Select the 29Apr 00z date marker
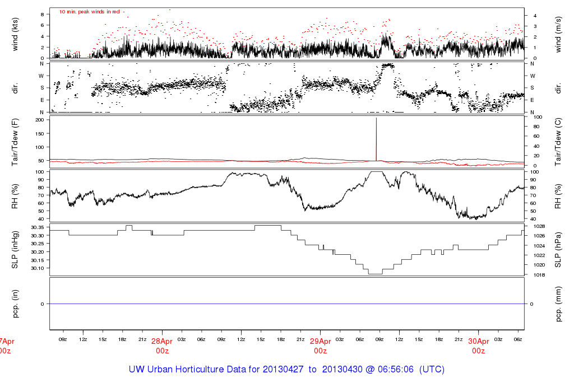This screenshot has height=392, width=574. [x=320, y=346]
